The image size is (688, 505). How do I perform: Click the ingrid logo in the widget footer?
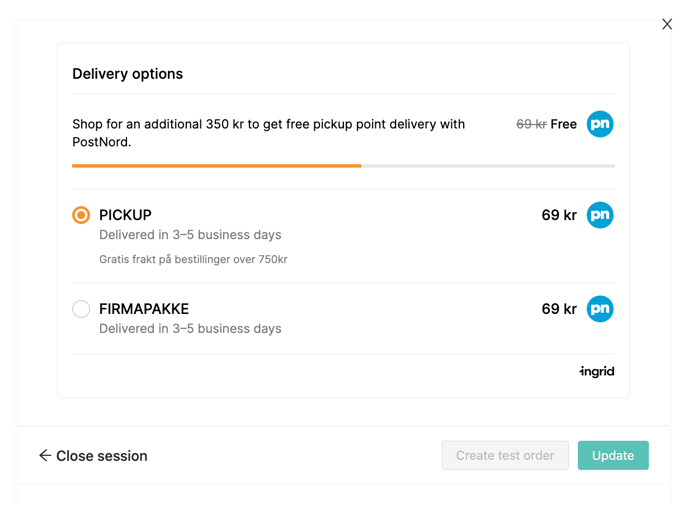(x=597, y=372)
